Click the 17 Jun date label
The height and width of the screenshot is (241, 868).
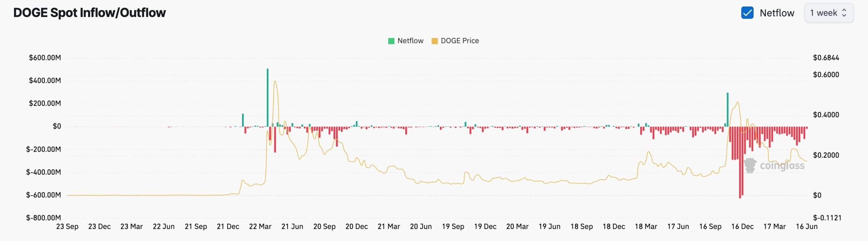coord(678,226)
